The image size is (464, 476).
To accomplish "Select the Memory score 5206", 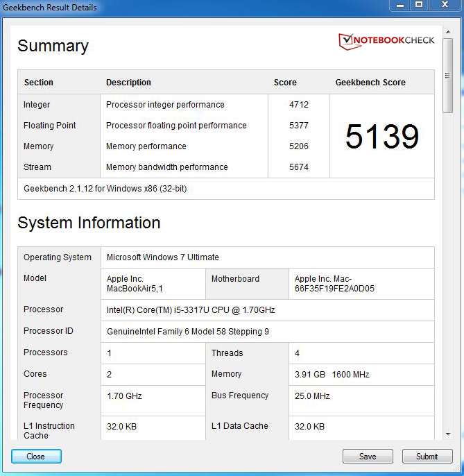I will 299,146.
